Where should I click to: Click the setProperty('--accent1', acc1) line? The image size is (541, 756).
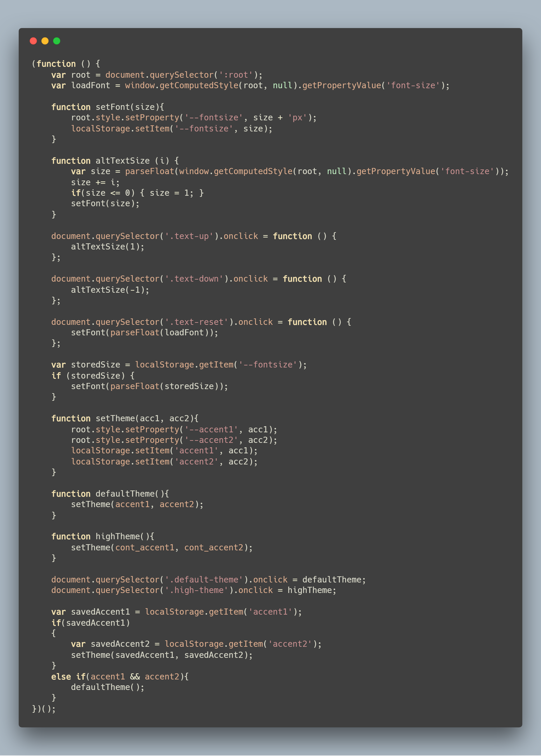click(174, 430)
